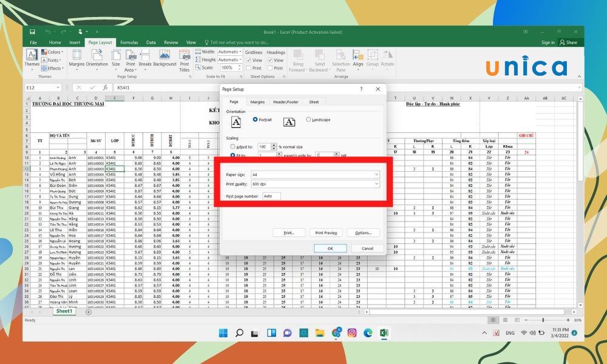Screen dimensions: 607x364
Task: Open Instagram app in taskbar
Action: (351, 332)
